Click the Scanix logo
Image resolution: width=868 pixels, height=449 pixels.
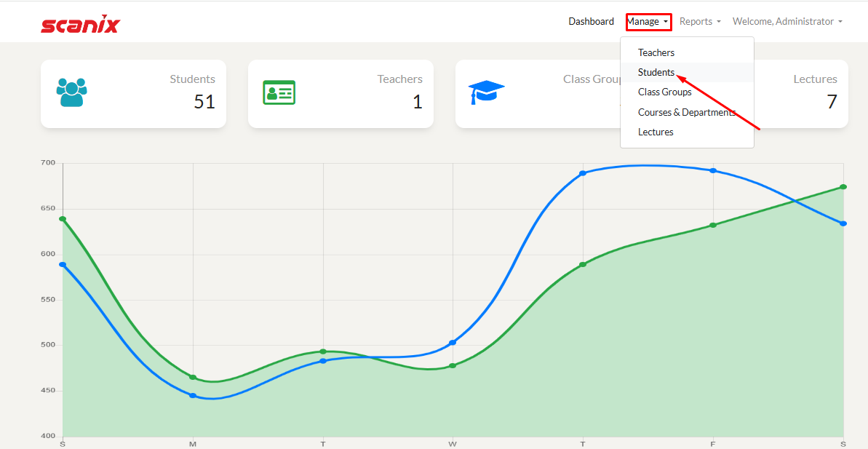80,24
